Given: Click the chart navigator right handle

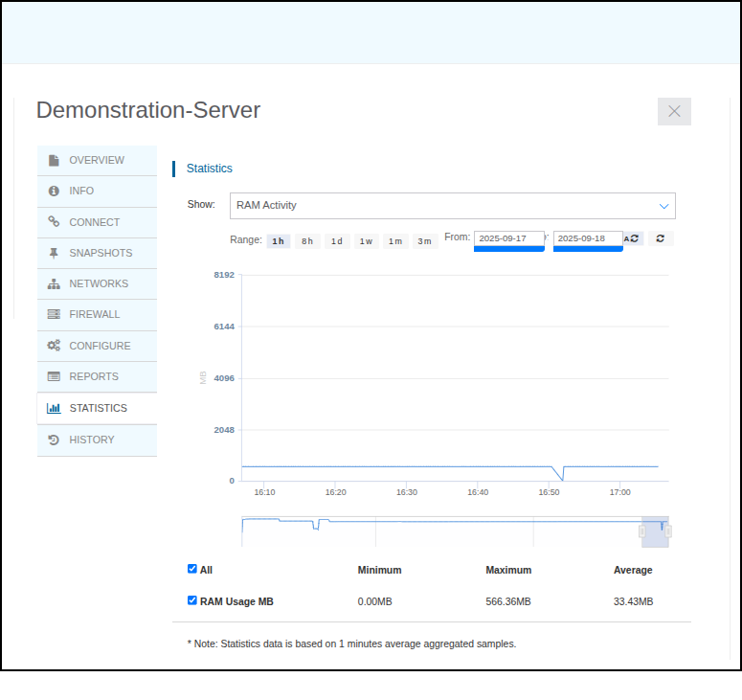Looking at the screenshot, I should click(668, 531).
